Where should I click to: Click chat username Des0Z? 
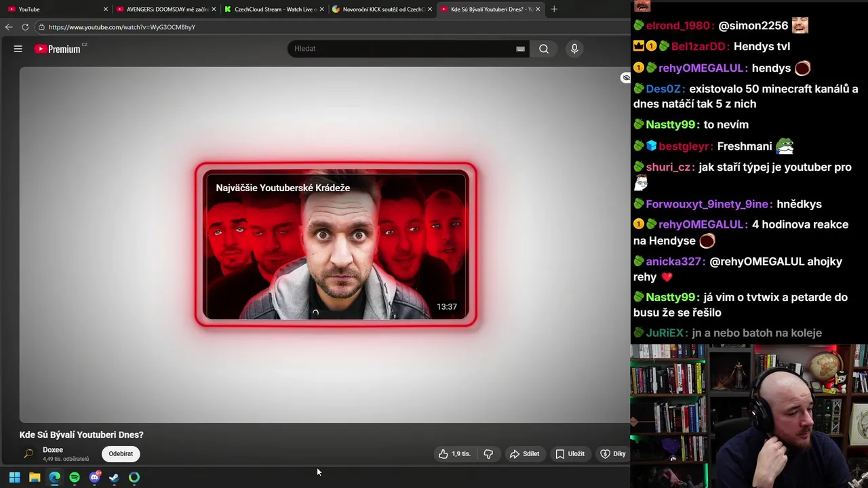point(665,89)
